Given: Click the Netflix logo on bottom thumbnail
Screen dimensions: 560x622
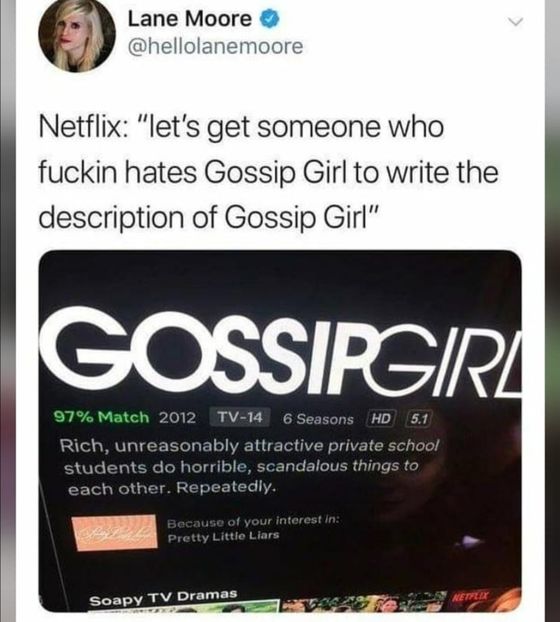Looking at the screenshot, I should click(470, 596).
